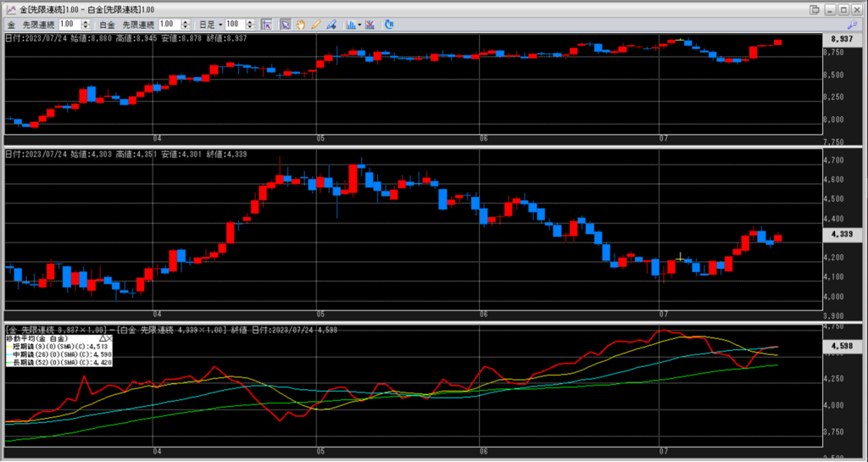Choose the pencil drawing tool

pyautogui.click(x=315, y=25)
